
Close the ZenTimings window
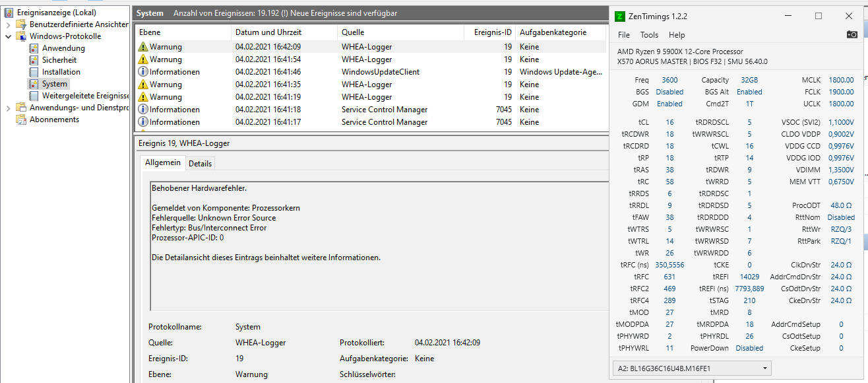(849, 16)
